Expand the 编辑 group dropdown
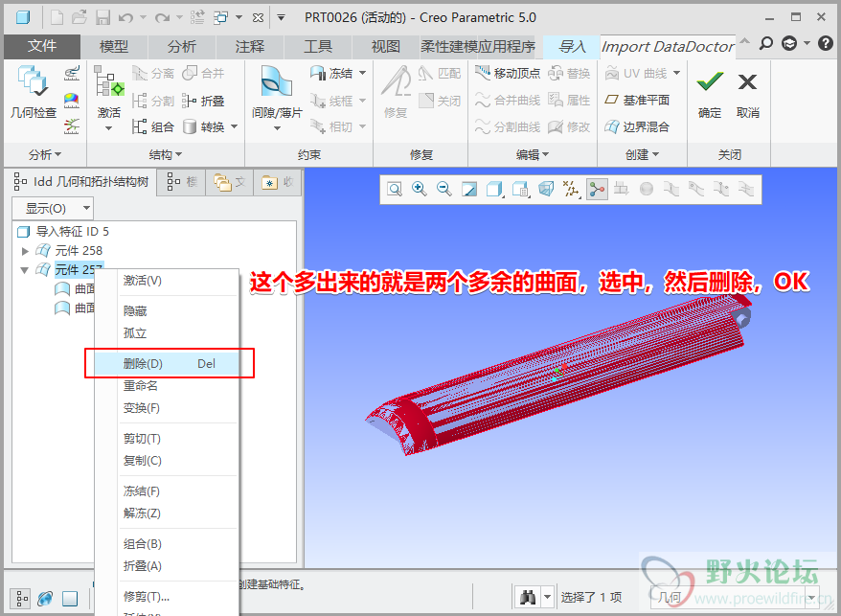This screenshot has height=616, width=841. 532,154
